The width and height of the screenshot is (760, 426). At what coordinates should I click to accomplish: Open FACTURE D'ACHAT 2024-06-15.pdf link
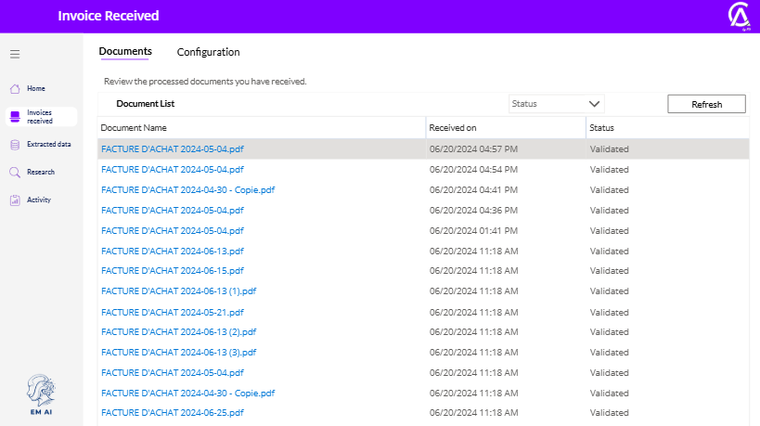pos(172,271)
